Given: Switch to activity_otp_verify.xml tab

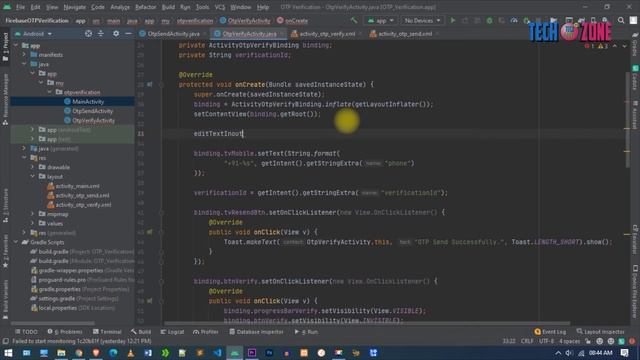Looking at the screenshot, I should 327,34.
